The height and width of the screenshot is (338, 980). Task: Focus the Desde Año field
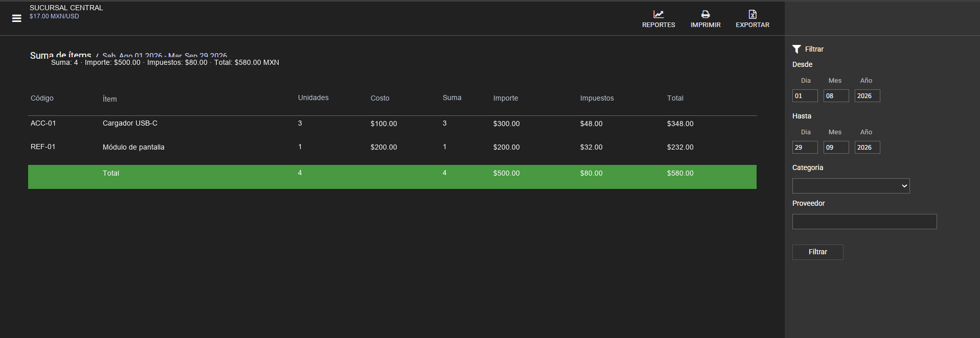tap(868, 96)
